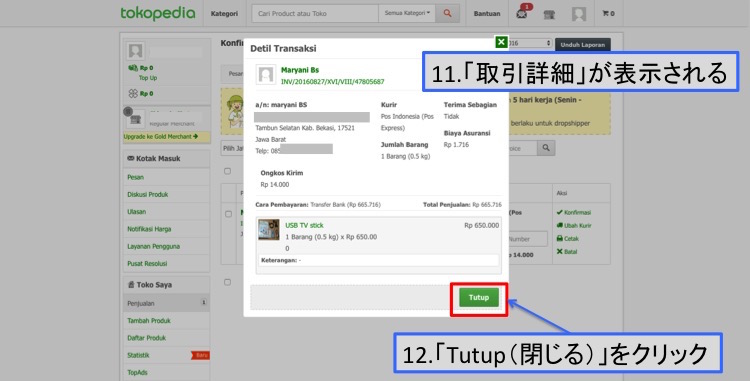Open Tambah Produk in sidebar
750x381 pixels.
click(x=149, y=320)
